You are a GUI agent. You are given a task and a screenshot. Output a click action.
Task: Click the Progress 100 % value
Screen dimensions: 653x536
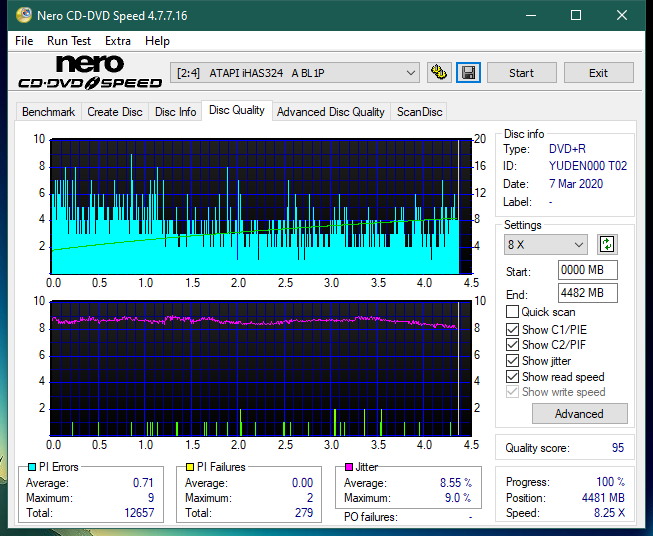610,482
